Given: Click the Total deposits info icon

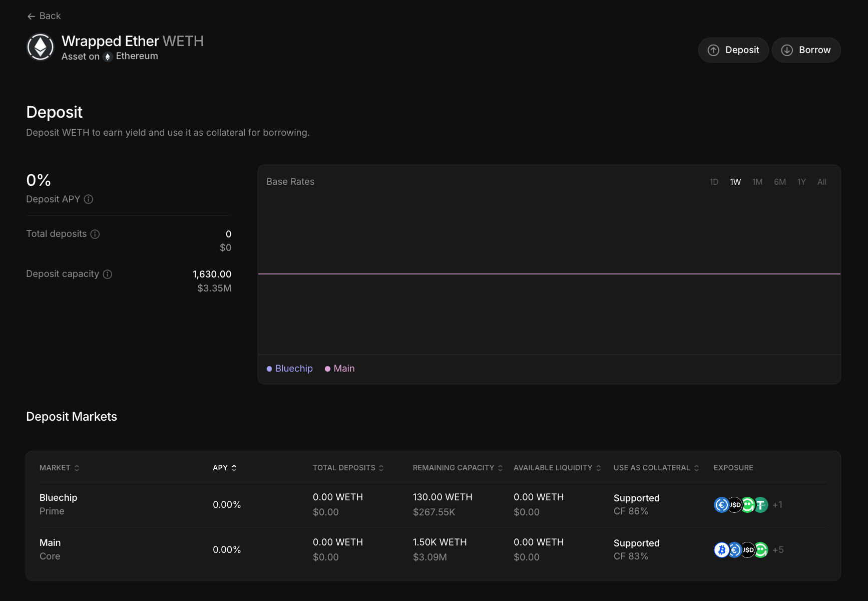Looking at the screenshot, I should tap(95, 234).
